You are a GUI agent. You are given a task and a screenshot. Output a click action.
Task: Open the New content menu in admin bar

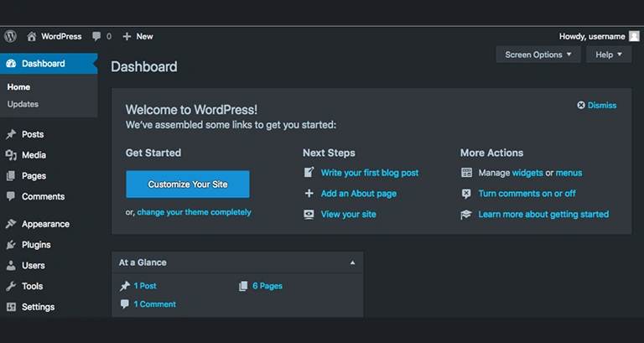[138, 36]
